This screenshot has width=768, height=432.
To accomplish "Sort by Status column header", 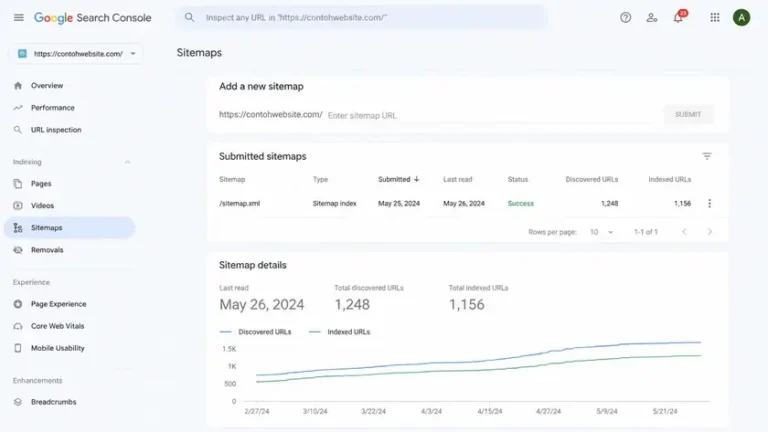I will (518, 179).
